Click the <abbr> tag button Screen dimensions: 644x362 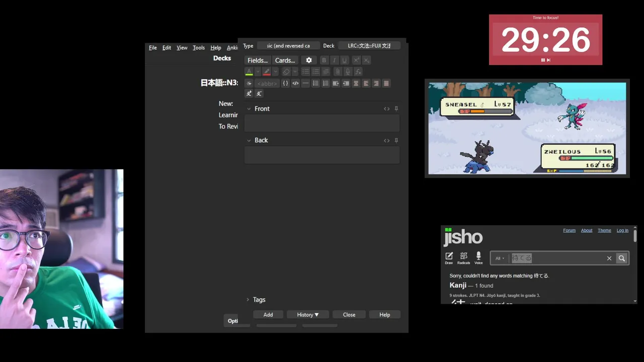tap(267, 83)
